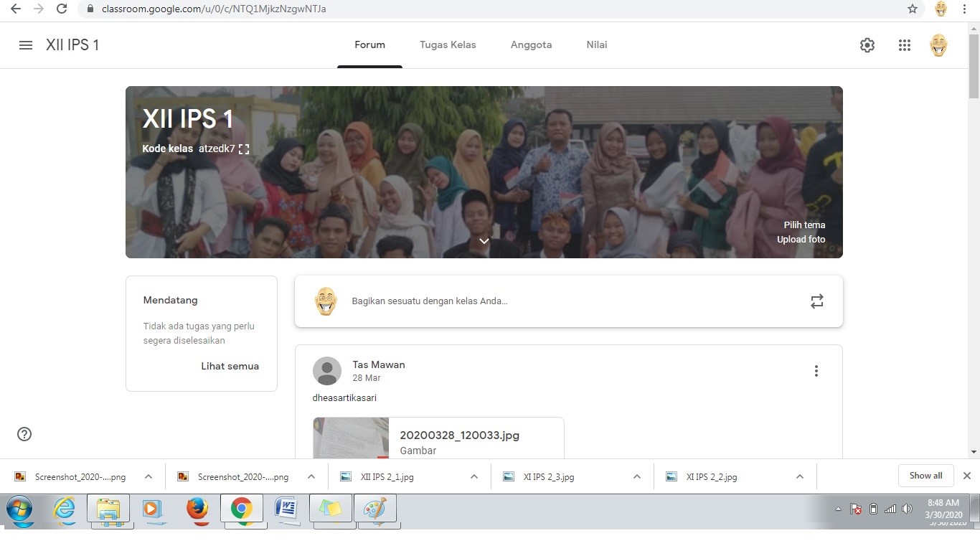Switch to the Anggota tab
Viewport: 980px width, 551px height.
pyautogui.click(x=531, y=45)
